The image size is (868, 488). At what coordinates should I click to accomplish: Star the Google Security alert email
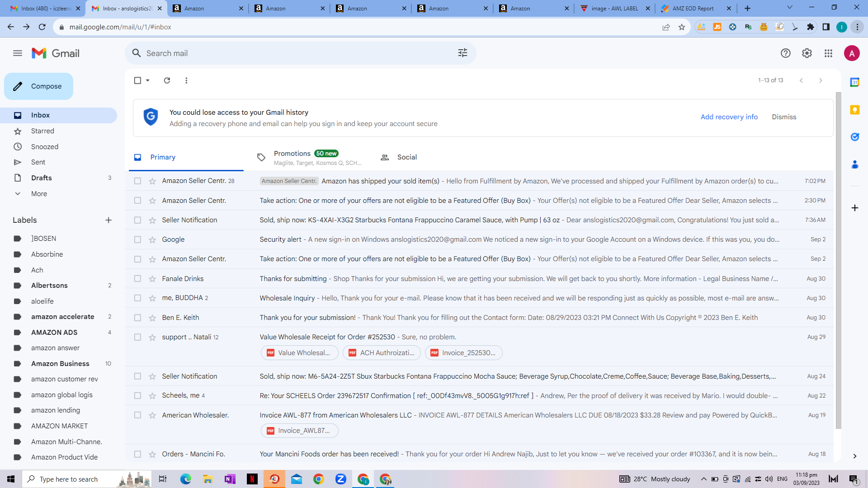pos(152,240)
